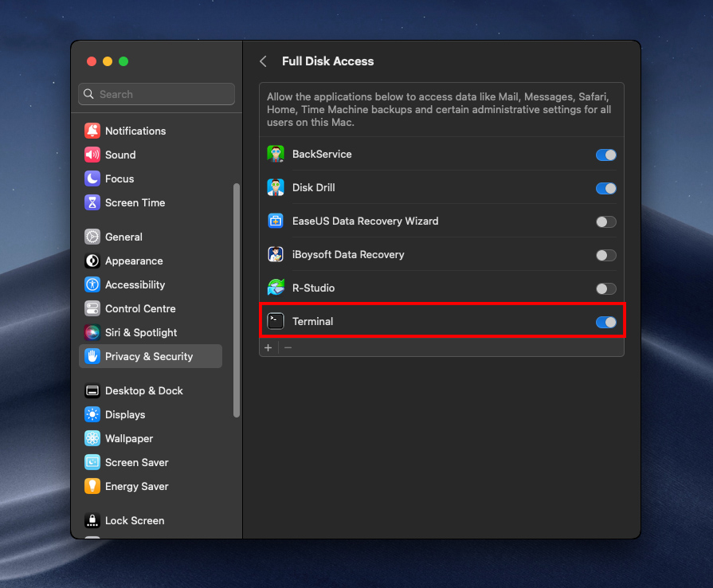
Task: Click the Disk Drill app icon
Action: (276, 187)
